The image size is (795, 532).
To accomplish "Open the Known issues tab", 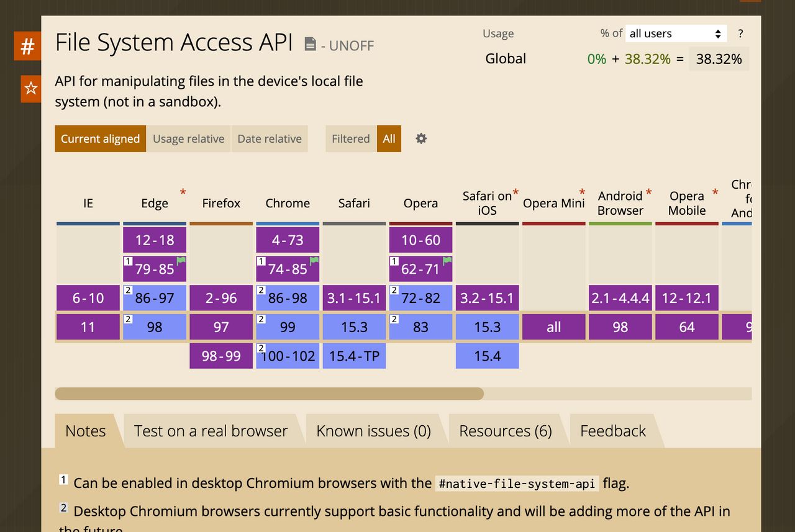I will tap(373, 430).
